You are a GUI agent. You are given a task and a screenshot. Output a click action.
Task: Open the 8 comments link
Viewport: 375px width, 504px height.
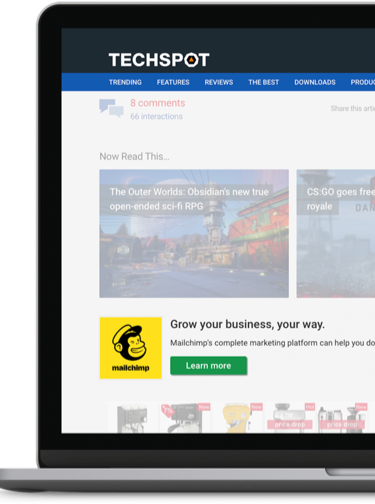(158, 103)
